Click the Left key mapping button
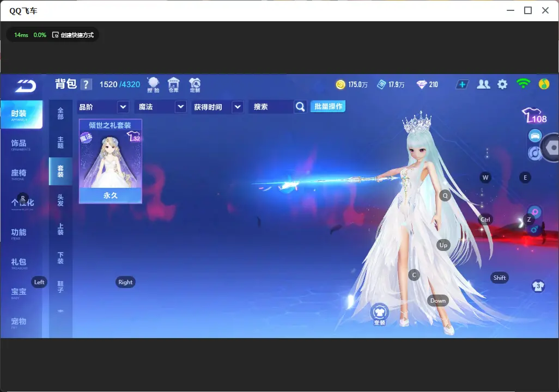This screenshot has height=392, width=559. (x=39, y=282)
